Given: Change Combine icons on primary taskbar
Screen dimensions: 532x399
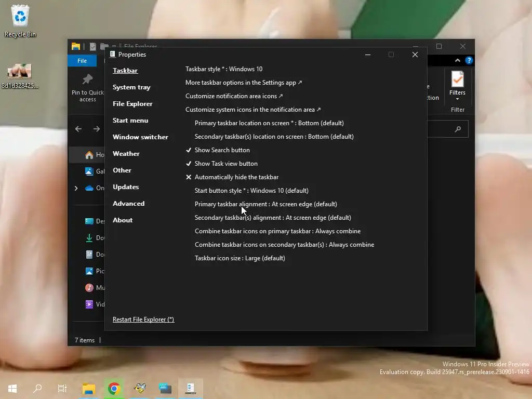Looking at the screenshot, I should [277, 231].
